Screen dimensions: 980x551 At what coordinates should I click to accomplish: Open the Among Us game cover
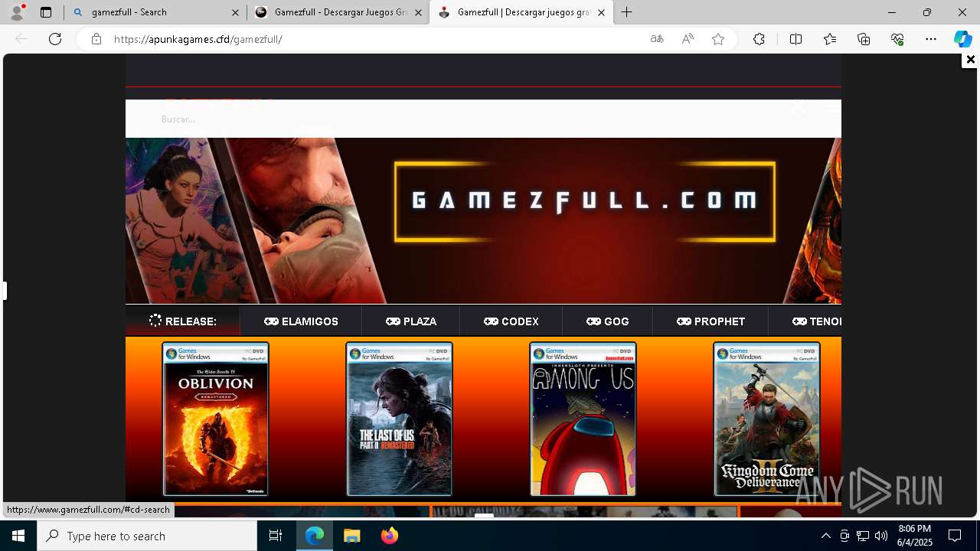click(583, 419)
